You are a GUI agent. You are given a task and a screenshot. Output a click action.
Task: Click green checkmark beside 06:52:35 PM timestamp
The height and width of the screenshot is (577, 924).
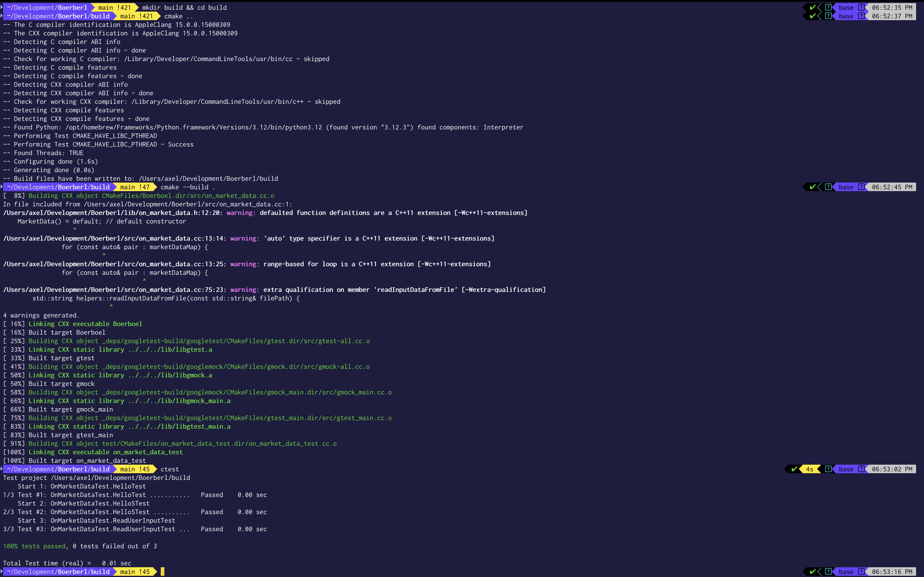click(x=812, y=7)
